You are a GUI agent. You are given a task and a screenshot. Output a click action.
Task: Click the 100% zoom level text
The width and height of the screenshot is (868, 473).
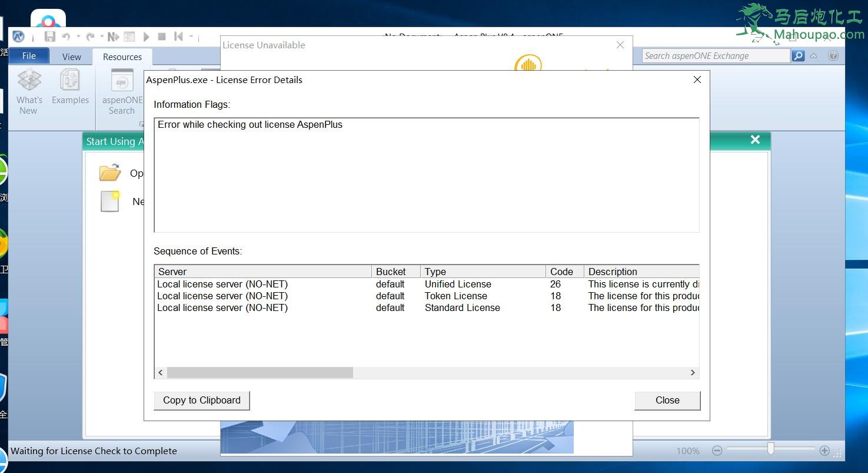pos(688,451)
